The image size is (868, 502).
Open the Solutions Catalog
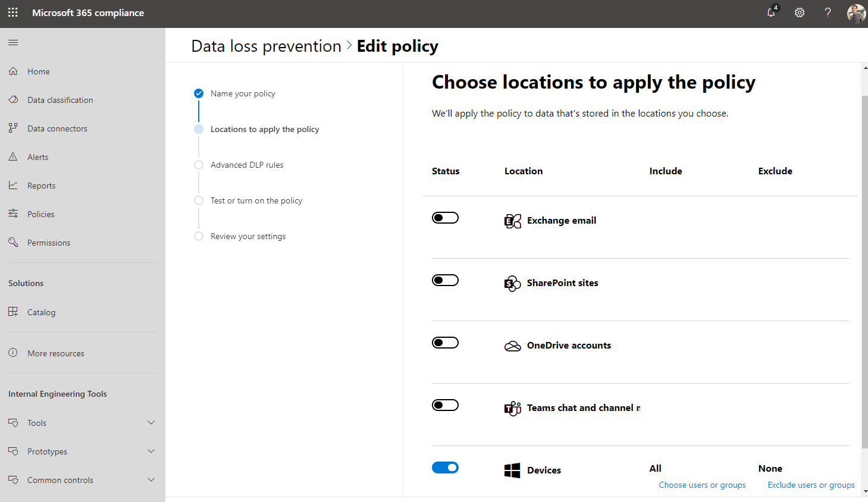pyautogui.click(x=41, y=312)
